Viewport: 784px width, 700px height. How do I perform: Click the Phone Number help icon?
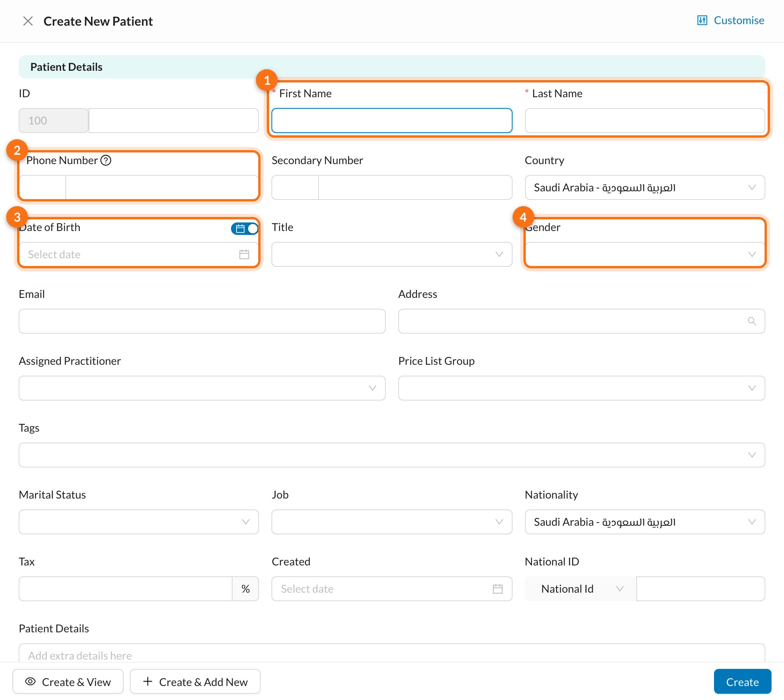point(106,160)
